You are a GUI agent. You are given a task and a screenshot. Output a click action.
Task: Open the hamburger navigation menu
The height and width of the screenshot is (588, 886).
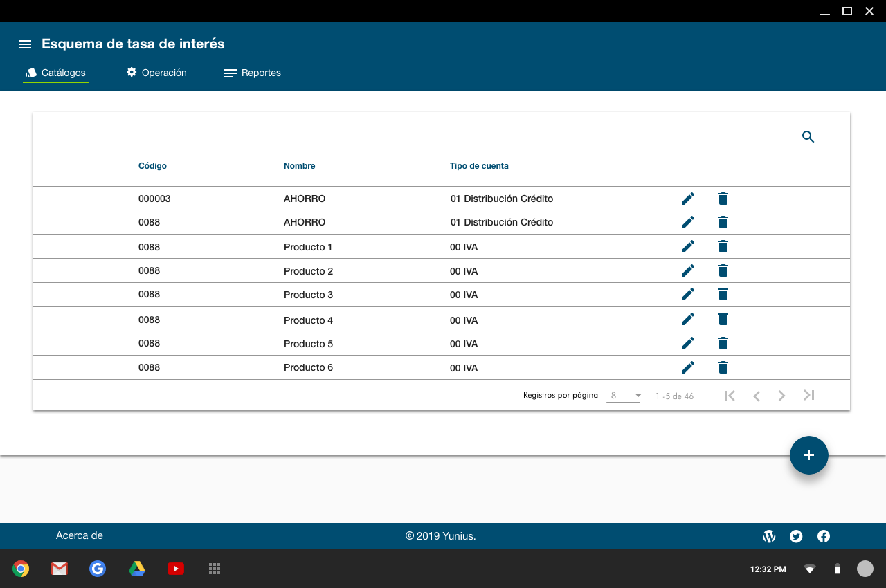point(25,44)
